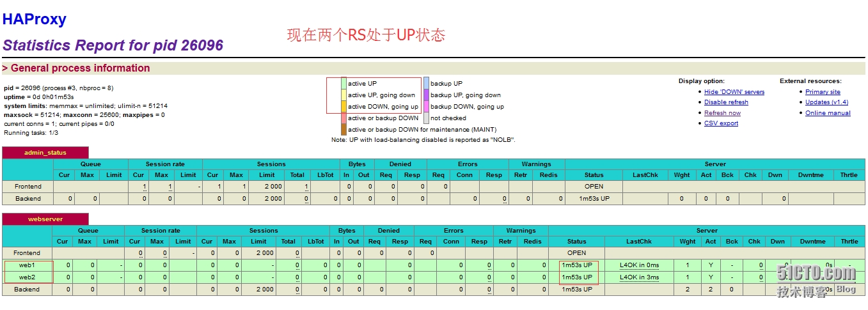Click the gray not checked legend swatch
The height and width of the screenshot is (310, 868).
pyautogui.click(x=426, y=118)
